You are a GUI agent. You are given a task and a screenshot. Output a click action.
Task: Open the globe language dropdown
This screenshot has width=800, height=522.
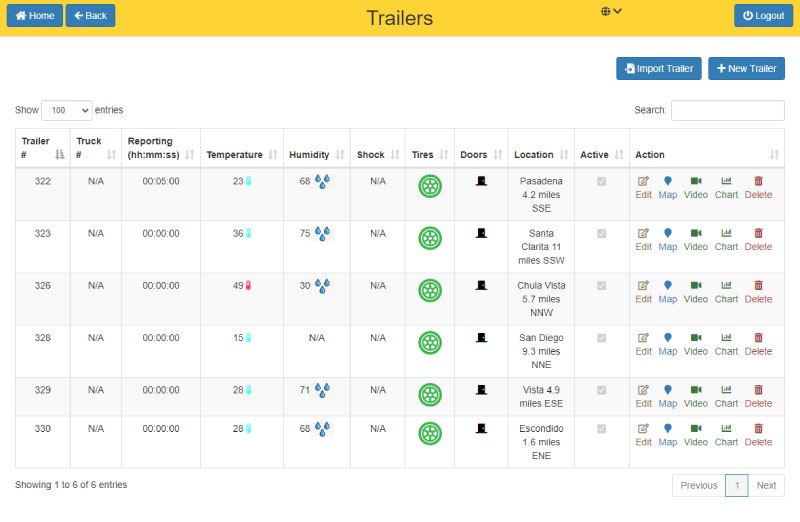pyautogui.click(x=611, y=11)
